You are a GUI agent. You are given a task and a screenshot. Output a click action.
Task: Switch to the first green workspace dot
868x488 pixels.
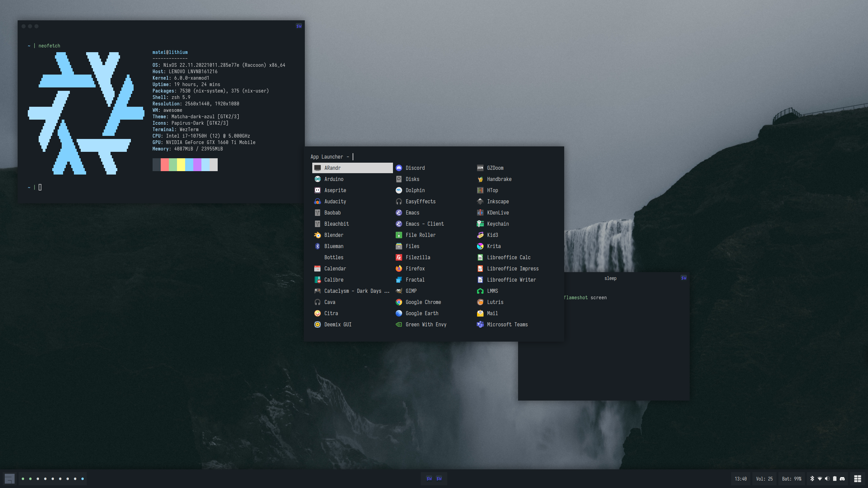pyautogui.click(x=23, y=479)
